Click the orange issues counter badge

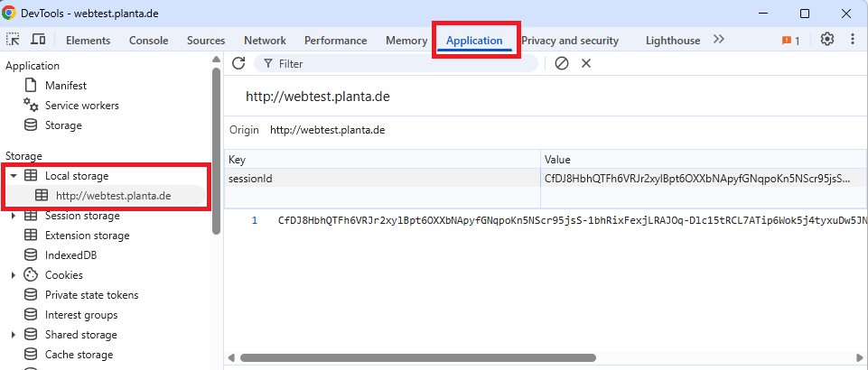pos(791,41)
